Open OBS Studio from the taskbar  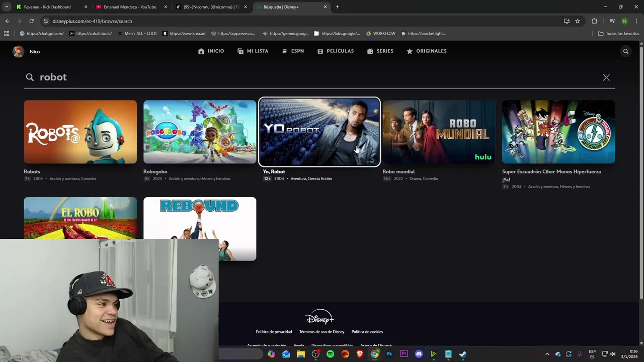pyautogui.click(x=315, y=354)
